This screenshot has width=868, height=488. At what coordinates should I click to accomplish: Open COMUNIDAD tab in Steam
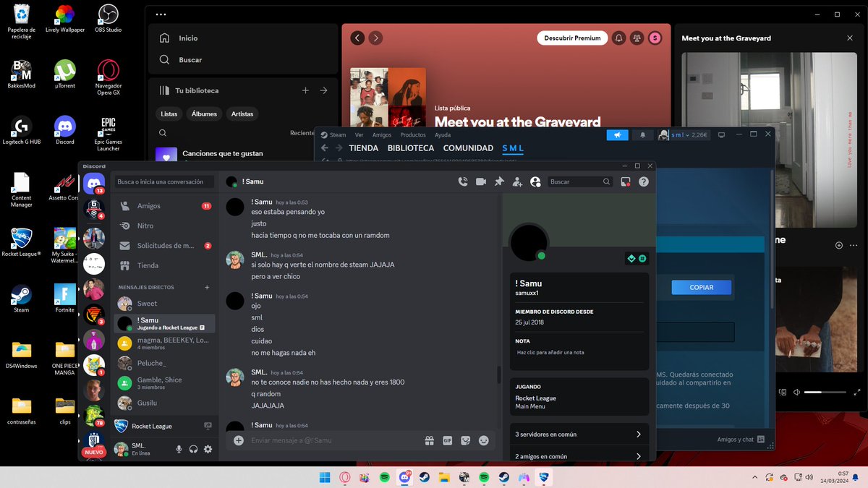tap(468, 148)
